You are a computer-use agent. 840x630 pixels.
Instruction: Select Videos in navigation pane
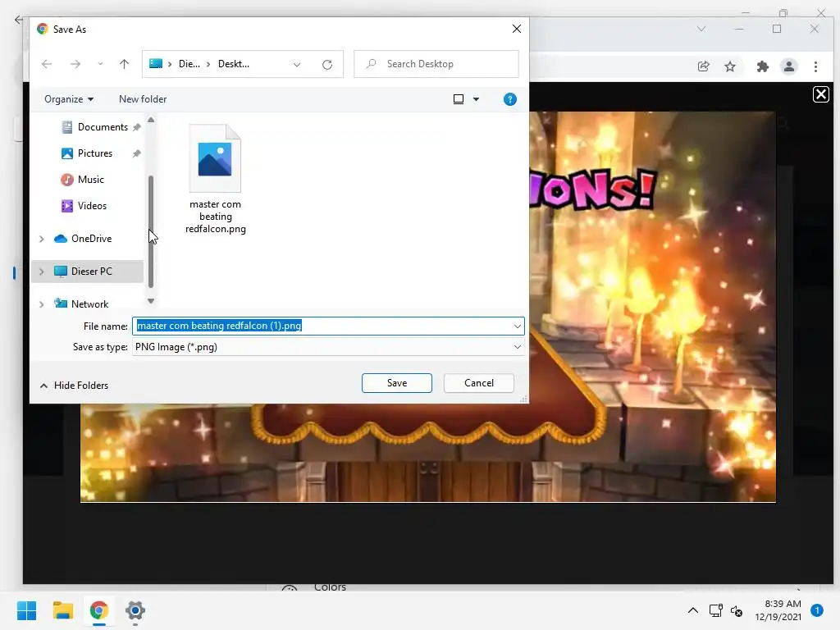[84, 206]
